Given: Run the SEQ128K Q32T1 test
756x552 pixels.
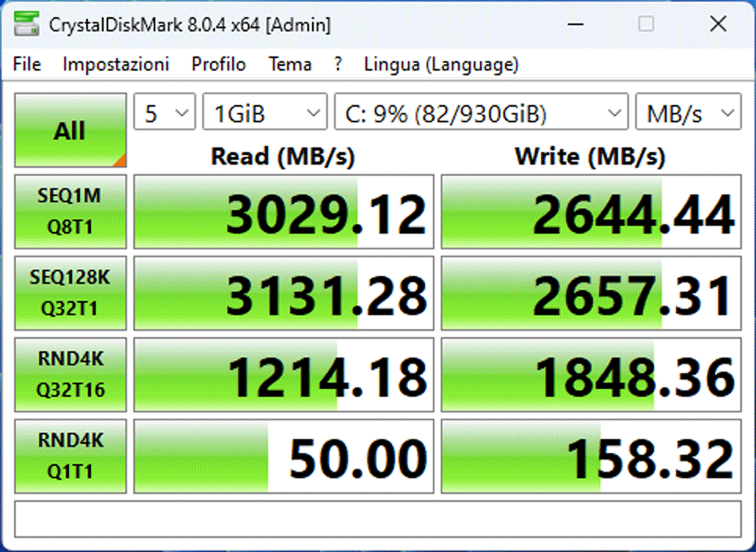Looking at the screenshot, I should (71, 293).
